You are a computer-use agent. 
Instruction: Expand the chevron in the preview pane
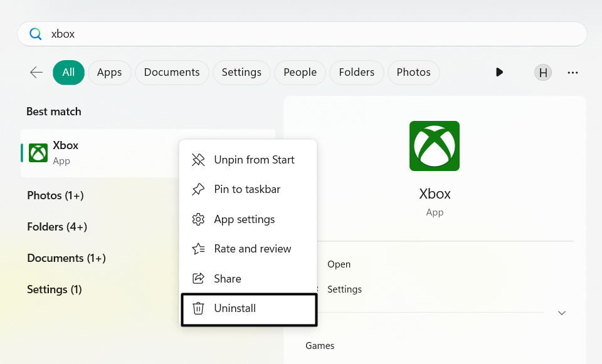(x=562, y=313)
